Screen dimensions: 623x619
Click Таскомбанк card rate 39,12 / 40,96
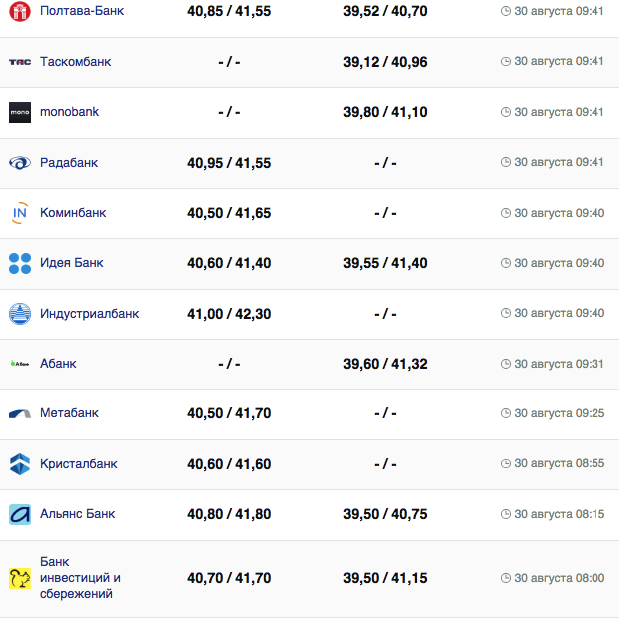point(385,62)
